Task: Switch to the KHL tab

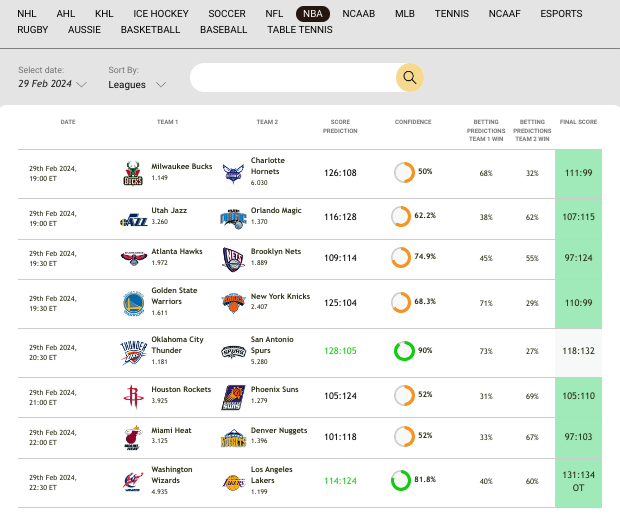Action: coord(104,14)
